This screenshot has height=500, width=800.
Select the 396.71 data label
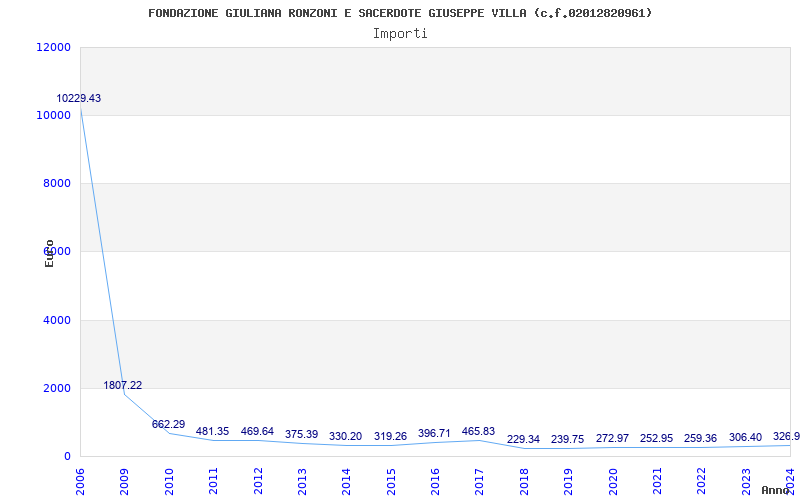click(x=434, y=434)
